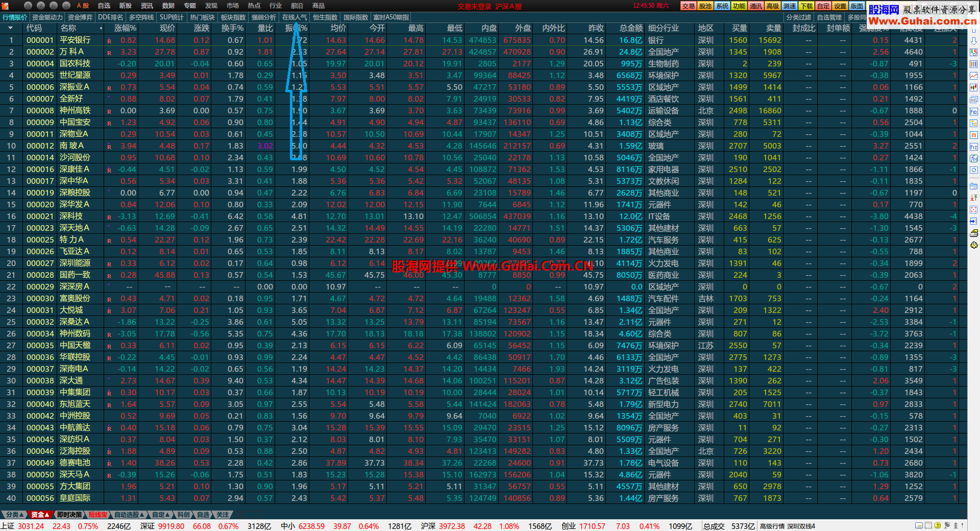Click the line chart icon in right sidebar
The image size is (980, 531).
[973, 76]
